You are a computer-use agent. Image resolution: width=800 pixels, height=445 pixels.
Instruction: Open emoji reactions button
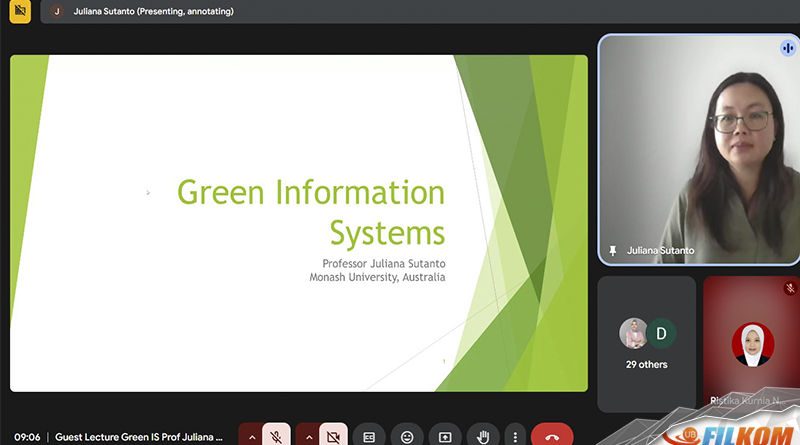407,437
